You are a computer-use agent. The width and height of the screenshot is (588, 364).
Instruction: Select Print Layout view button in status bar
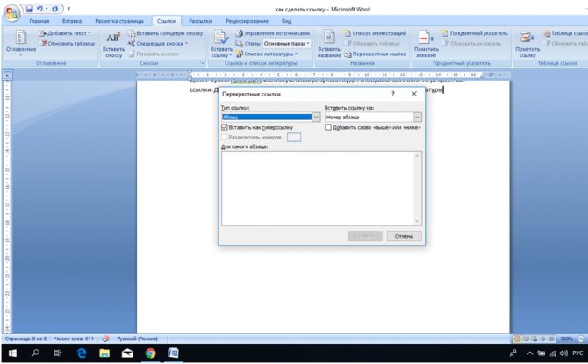coord(518,339)
